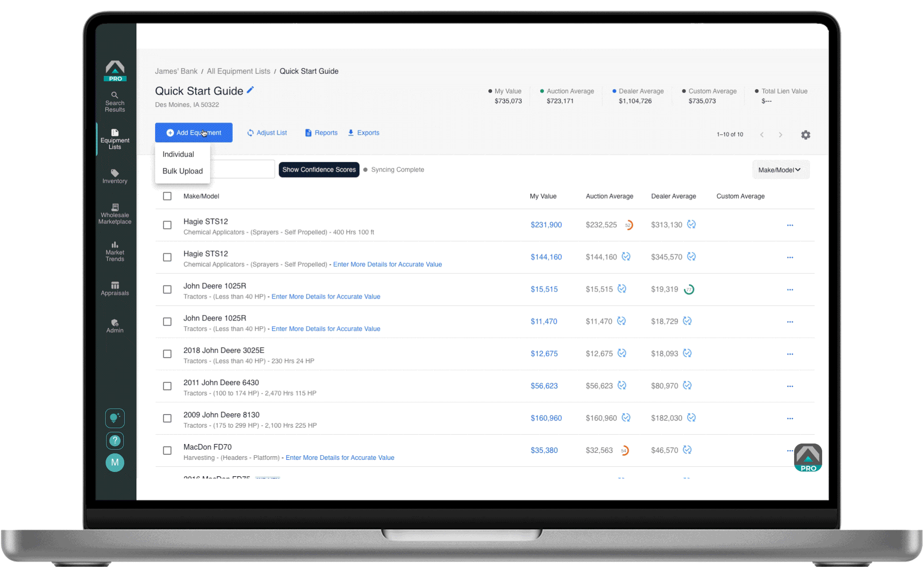Open list settings gear icon

[x=805, y=135]
